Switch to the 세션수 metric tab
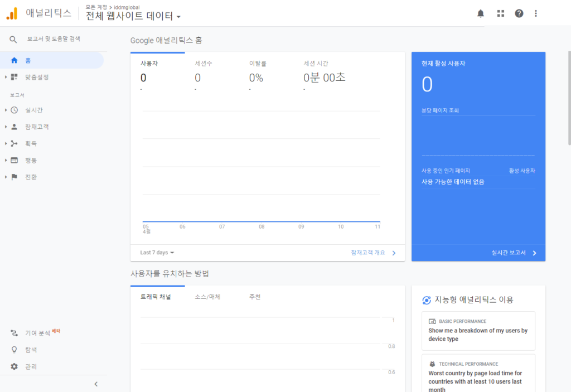Image resolution: width=571 pixels, height=392 pixels. (204, 64)
